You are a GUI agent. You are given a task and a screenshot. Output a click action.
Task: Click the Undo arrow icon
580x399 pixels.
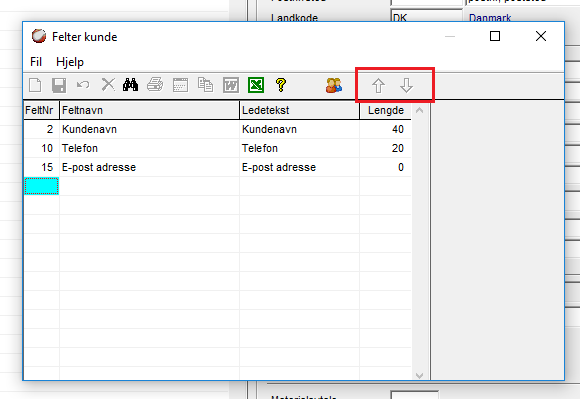(83, 85)
